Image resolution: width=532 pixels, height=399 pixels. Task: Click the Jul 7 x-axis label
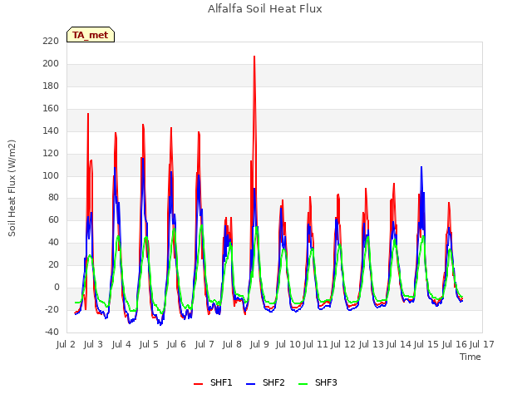(204, 344)
